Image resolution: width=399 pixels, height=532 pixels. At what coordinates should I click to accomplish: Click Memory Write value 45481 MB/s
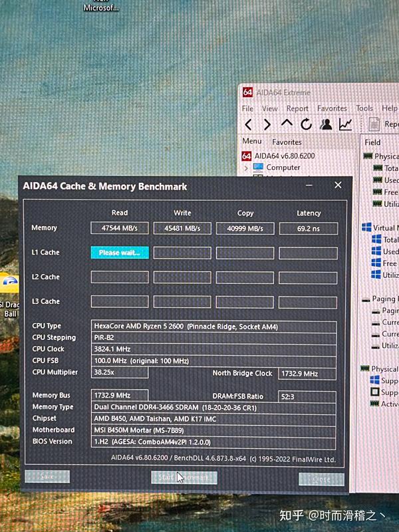click(x=182, y=228)
